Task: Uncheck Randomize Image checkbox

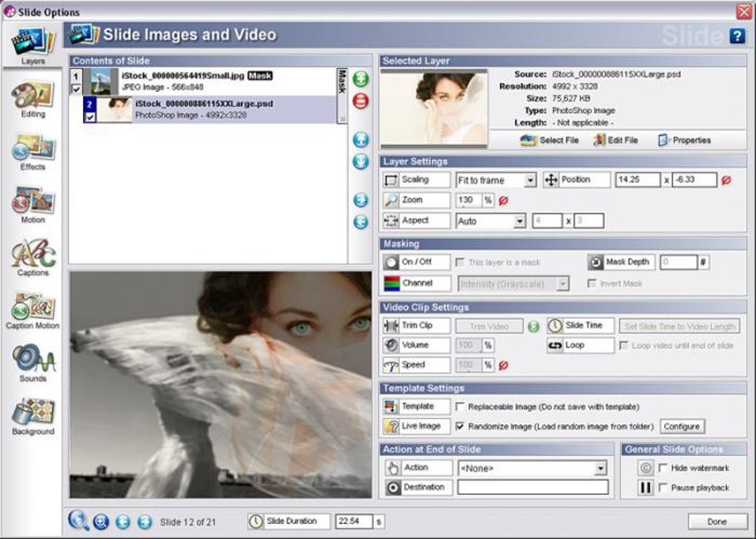Action: (x=460, y=426)
